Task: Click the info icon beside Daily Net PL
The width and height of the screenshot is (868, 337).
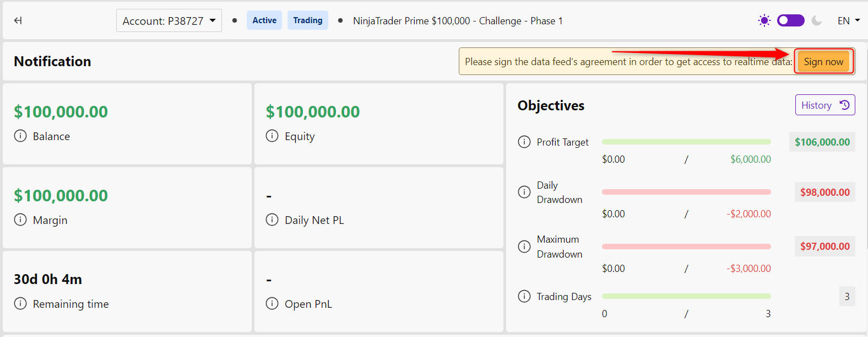Action: 272,220
